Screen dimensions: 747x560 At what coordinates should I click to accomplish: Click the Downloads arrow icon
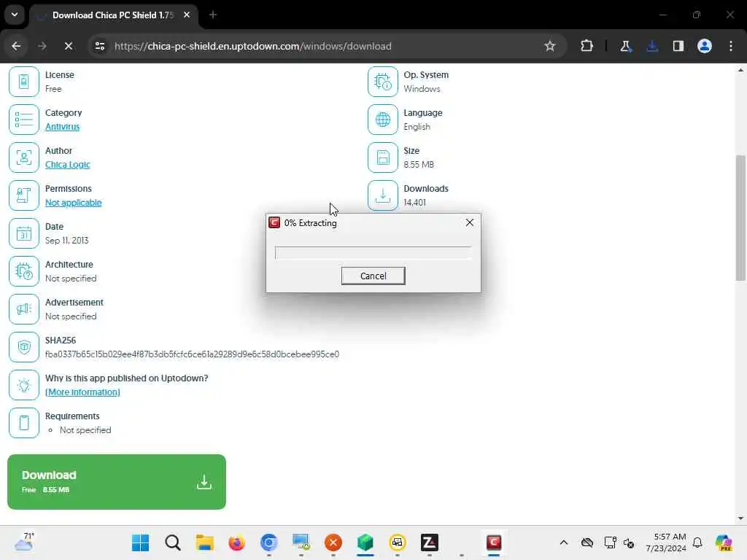point(382,195)
